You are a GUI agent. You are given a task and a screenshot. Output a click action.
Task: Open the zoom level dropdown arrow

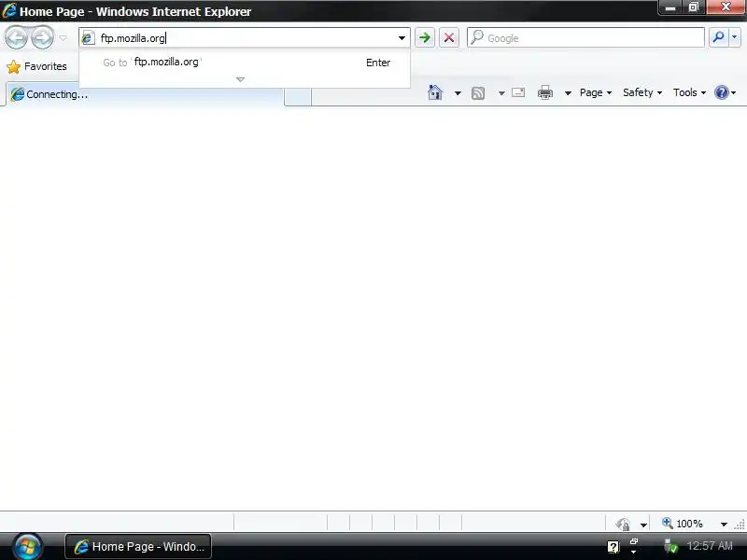(x=724, y=525)
